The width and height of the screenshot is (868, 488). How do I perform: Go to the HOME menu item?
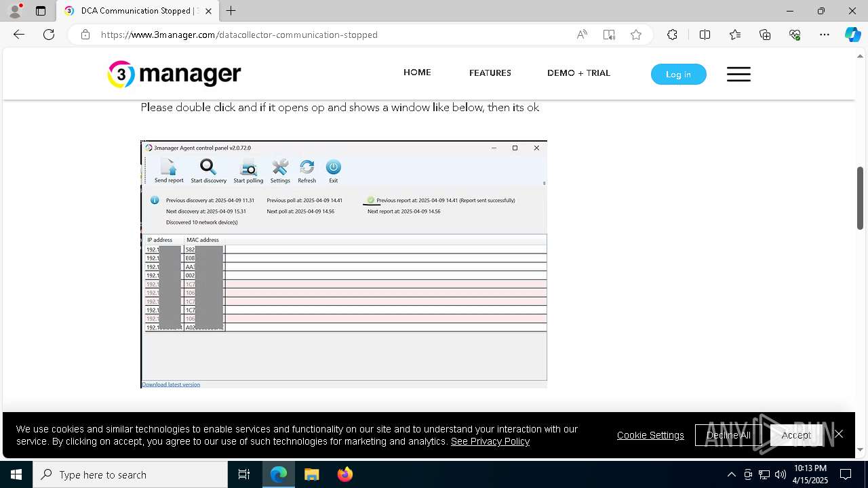click(417, 73)
